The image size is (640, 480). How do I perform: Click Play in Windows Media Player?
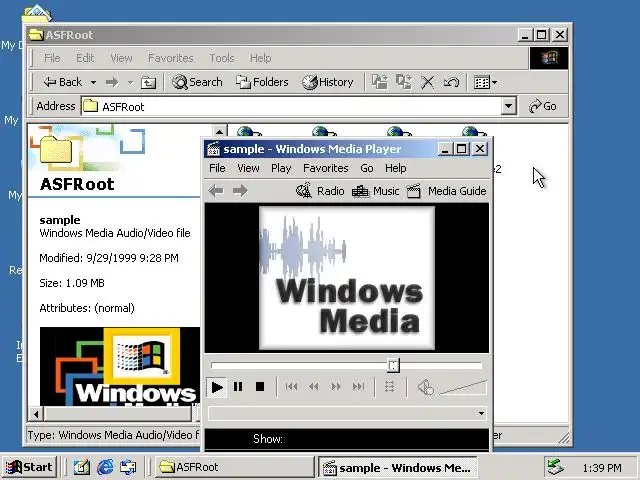[x=217, y=387]
